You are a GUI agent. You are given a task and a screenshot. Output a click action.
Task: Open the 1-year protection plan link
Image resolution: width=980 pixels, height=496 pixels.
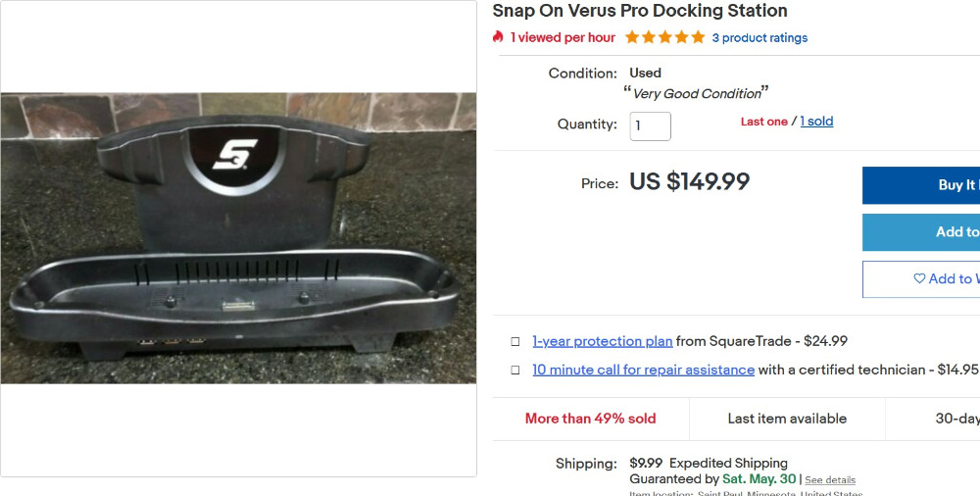click(603, 341)
